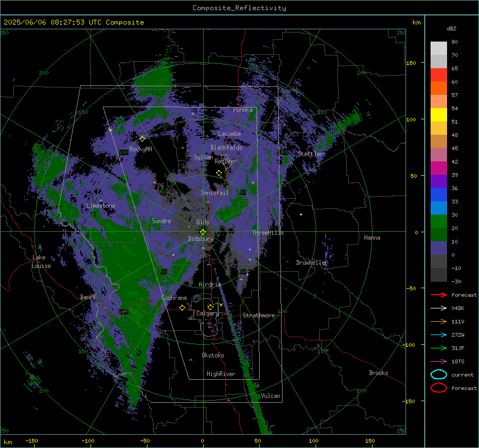The image size is (479, 448).
Task: Select the Airdrie label
Action: pos(210,284)
